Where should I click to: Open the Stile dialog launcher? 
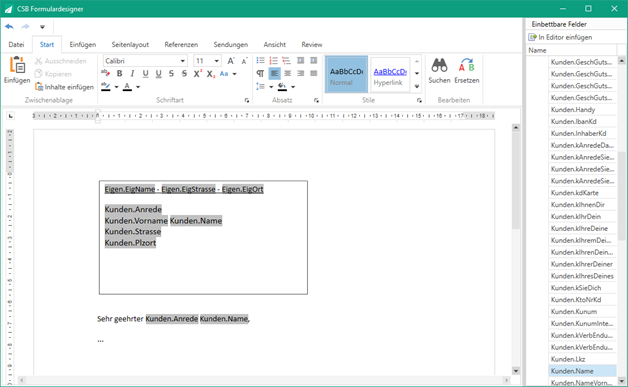419,100
